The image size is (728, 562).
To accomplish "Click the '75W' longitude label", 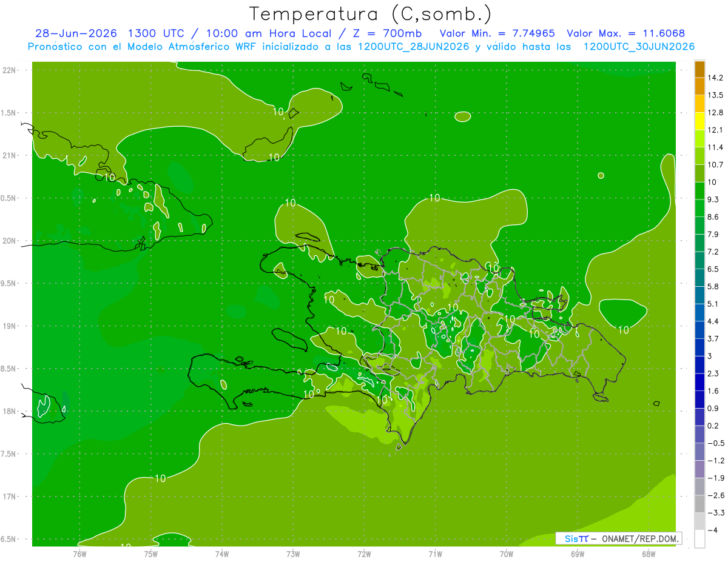I will (x=151, y=554).
